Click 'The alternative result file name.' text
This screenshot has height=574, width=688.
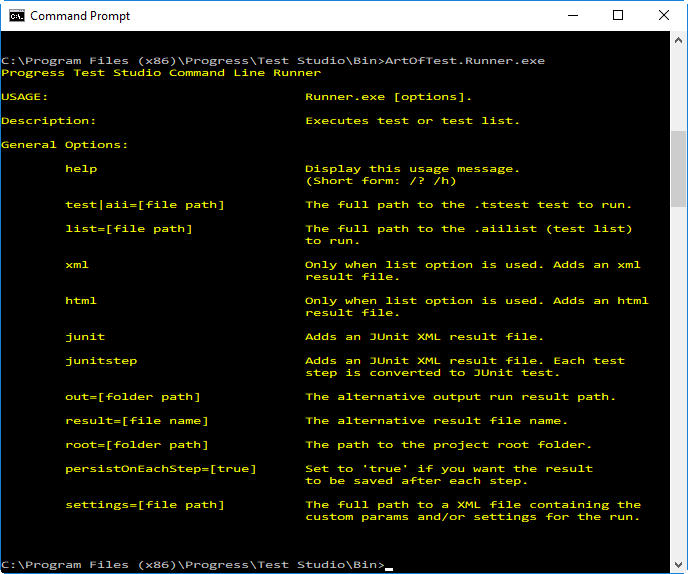[437, 420]
